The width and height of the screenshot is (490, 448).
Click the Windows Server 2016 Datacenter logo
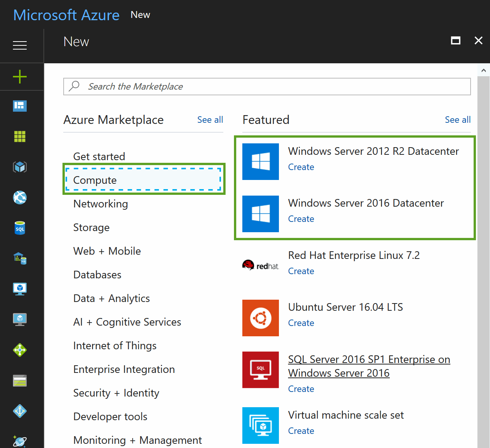pos(261,214)
